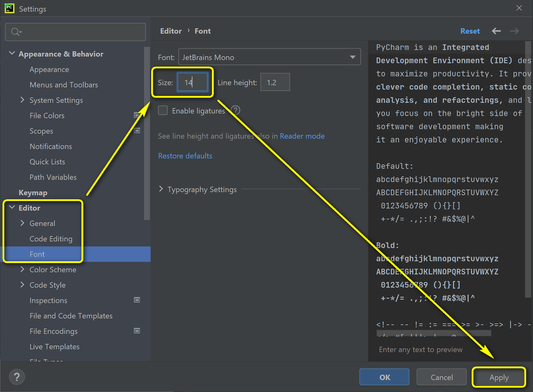533x392 pixels.
Task: Click the font preview vertical scrollbar
Action: [528, 169]
